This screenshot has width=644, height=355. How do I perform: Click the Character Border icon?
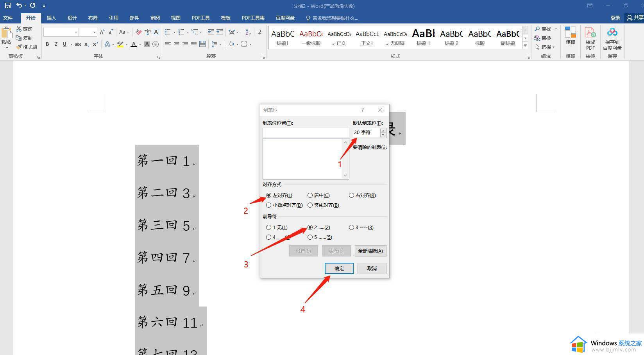pos(156,32)
